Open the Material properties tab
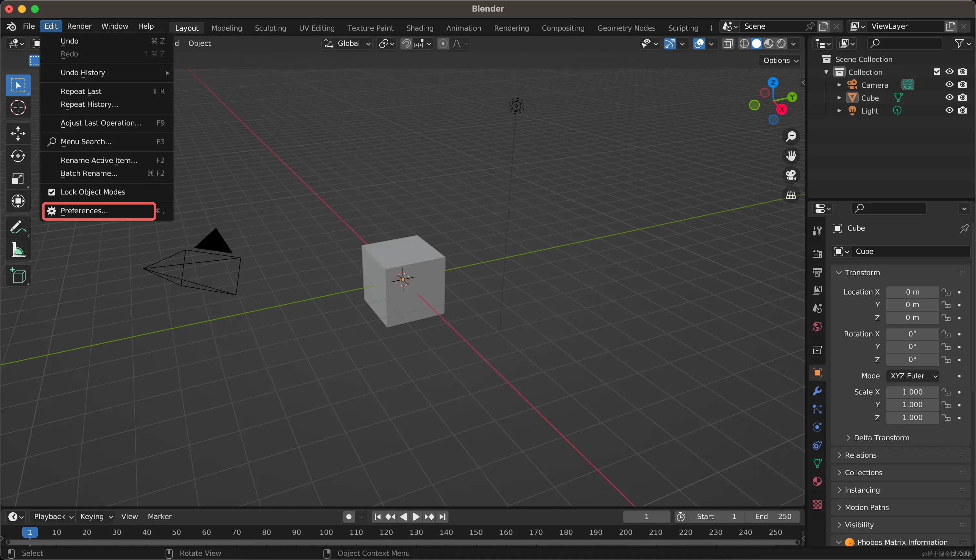The height and width of the screenshot is (560, 976). click(x=817, y=481)
